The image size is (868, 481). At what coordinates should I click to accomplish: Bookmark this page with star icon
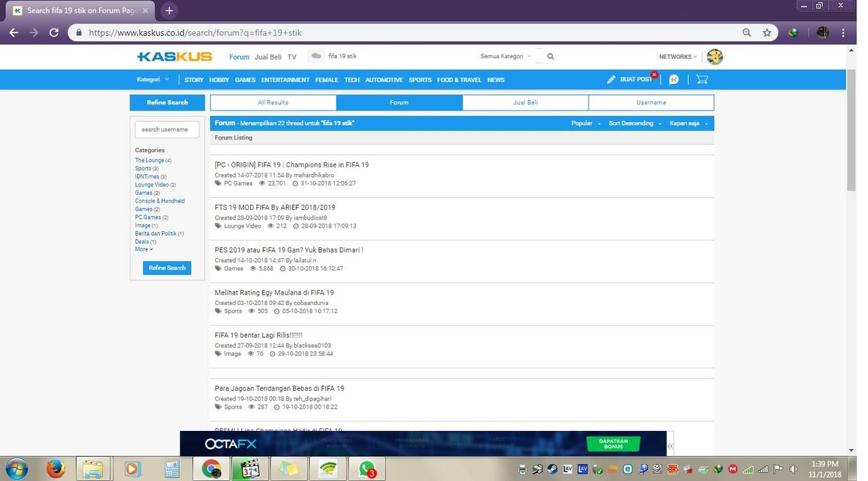[x=767, y=33]
